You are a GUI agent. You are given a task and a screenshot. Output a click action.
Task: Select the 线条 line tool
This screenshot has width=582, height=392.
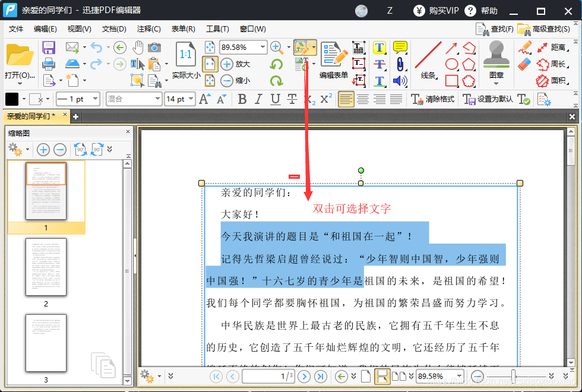coord(428,61)
